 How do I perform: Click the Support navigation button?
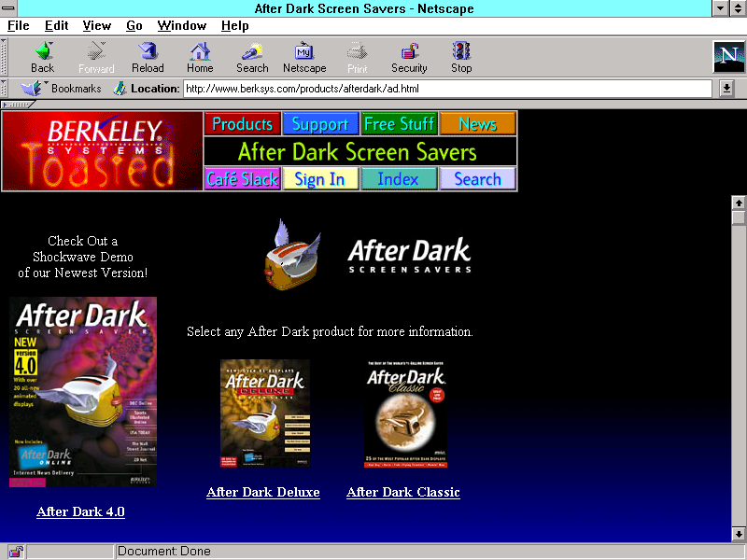(320, 124)
